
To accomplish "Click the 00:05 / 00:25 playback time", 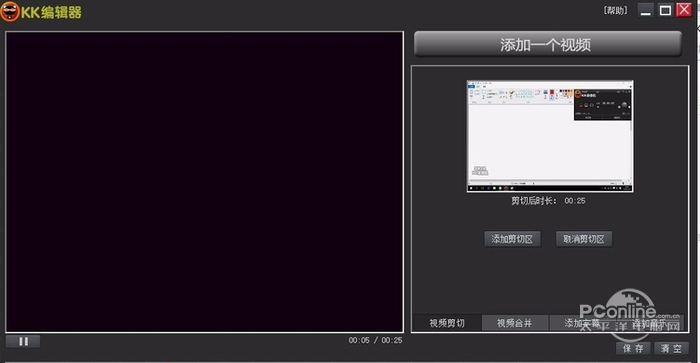I will pyautogui.click(x=375, y=340).
